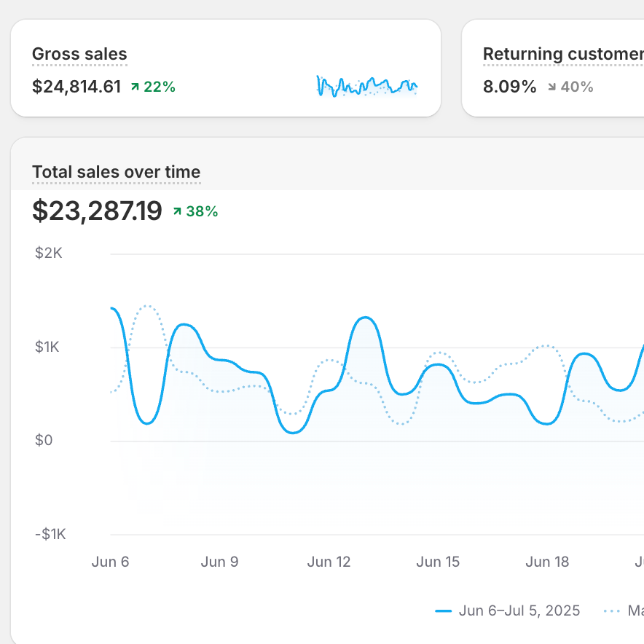Click the solid line peak near Jun 13
The height and width of the screenshot is (644, 644).
pyautogui.click(x=365, y=318)
